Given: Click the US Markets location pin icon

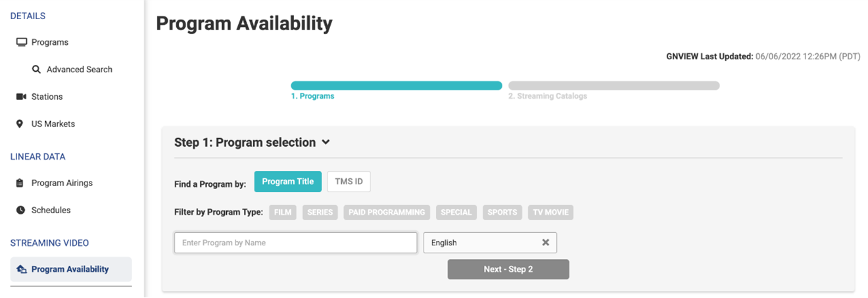Looking at the screenshot, I should (x=20, y=124).
